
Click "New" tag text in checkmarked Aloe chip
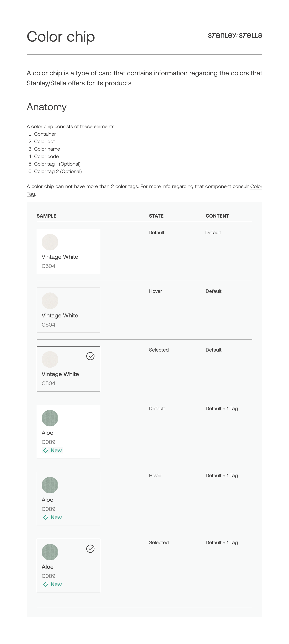tap(56, 584)
